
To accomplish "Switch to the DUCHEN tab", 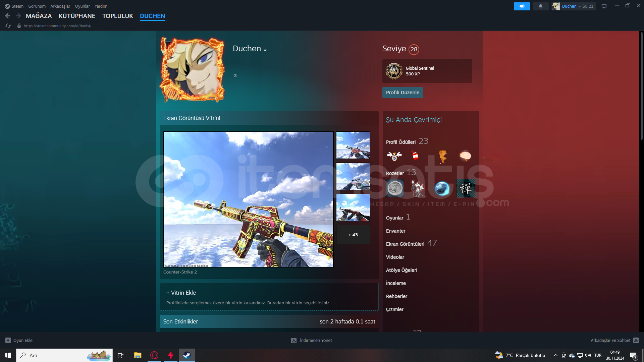I will tap(153, 16).
